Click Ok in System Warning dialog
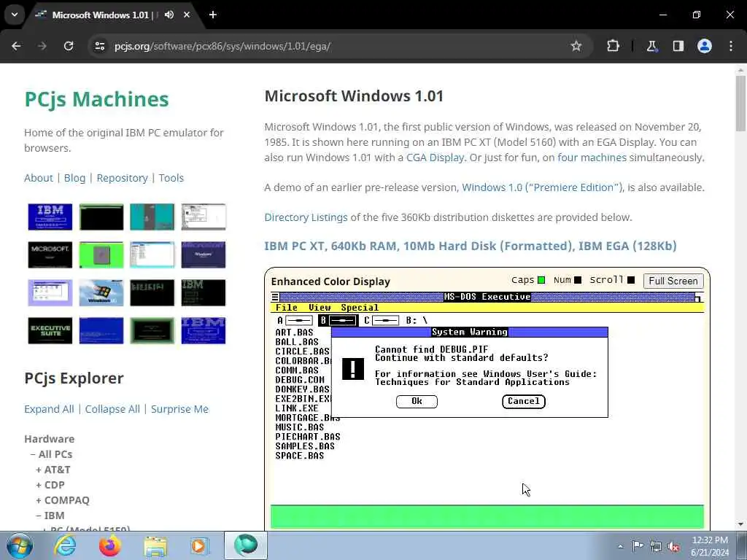Image resolution: width=747 pixels, height=560 pixels. tap(417, 402)
